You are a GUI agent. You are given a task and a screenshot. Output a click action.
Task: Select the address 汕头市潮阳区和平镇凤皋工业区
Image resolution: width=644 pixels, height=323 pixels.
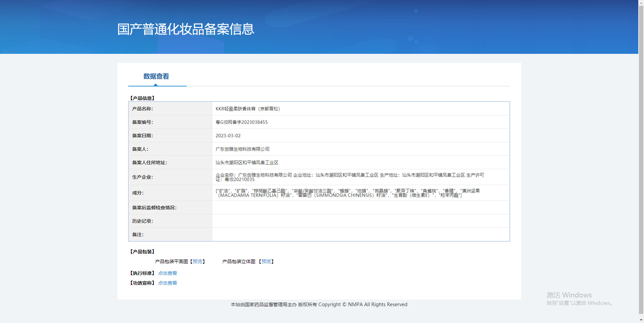tap(247, 163)
